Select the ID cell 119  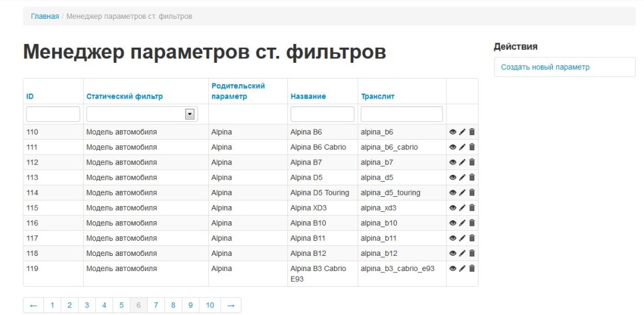pos(53,274)
